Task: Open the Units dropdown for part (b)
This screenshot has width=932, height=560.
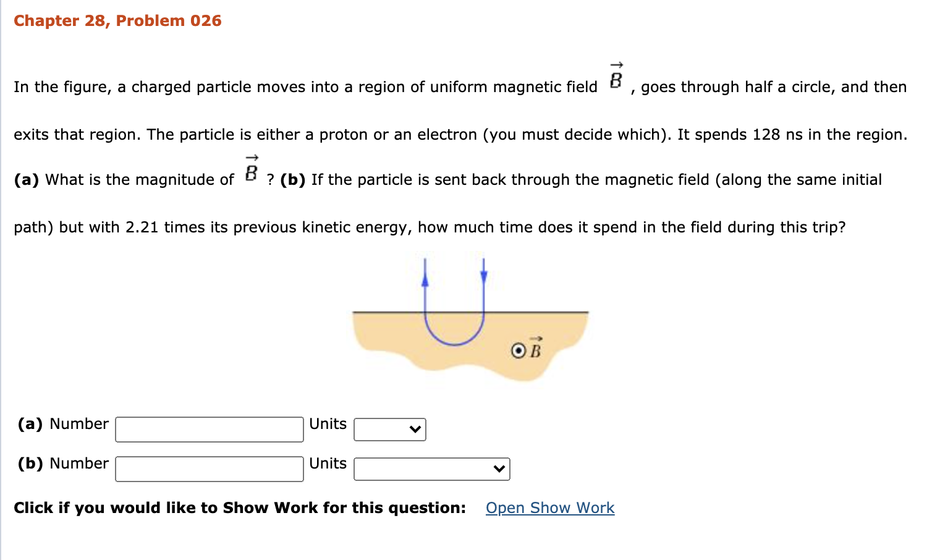Action: pos(431,469)
